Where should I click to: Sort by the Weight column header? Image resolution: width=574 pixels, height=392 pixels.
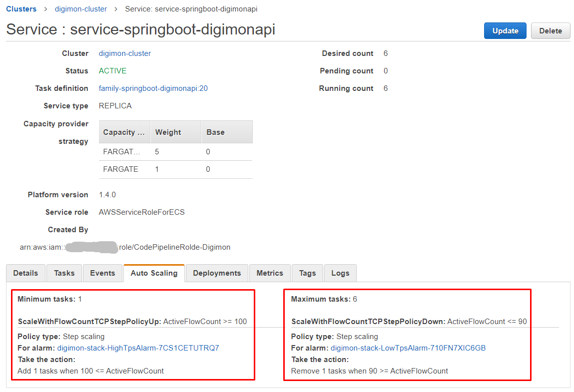(x=168, y=132)
